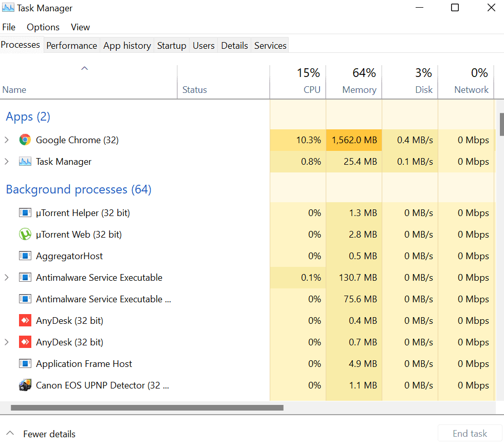Viewport: 504px width, 447px height.
Task: Click the Apps (2) group heading
Action: click(x=28, y=116)
